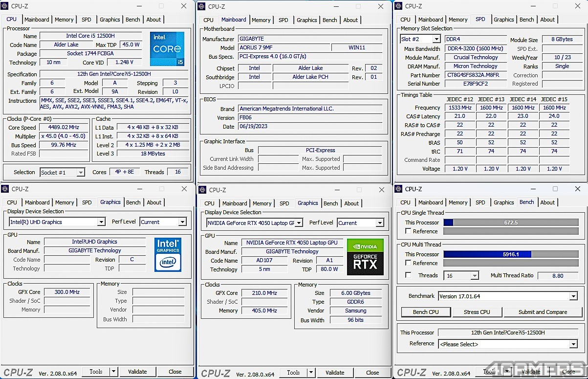
Task: Enable the Reference checkbox under CPU Single Thread
Action: click(408, 231)
